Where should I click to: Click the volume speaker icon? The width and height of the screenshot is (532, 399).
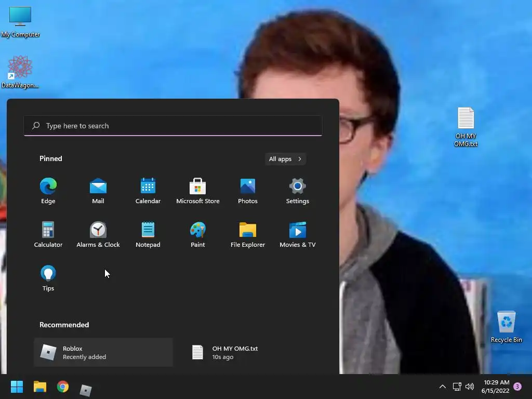click(x=470, y=387)
